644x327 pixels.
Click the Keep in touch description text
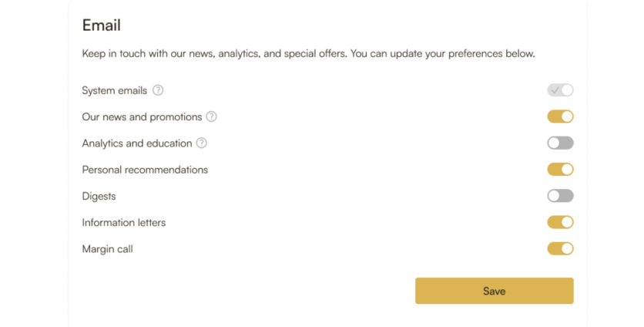coord(308,54)
